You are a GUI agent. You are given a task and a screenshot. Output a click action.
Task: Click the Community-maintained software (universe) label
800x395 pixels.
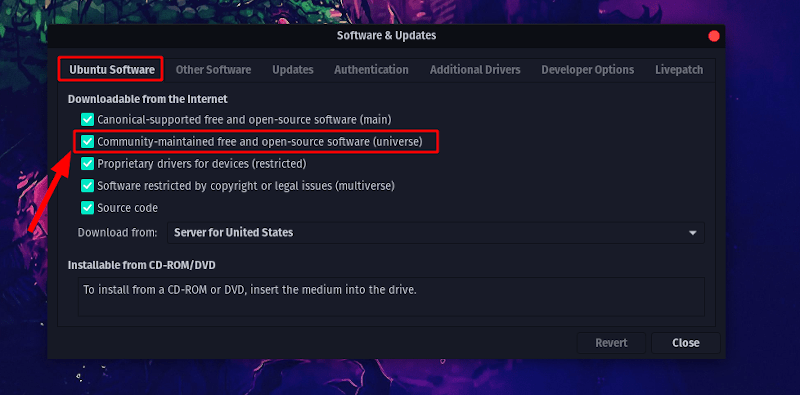[260, 141]
